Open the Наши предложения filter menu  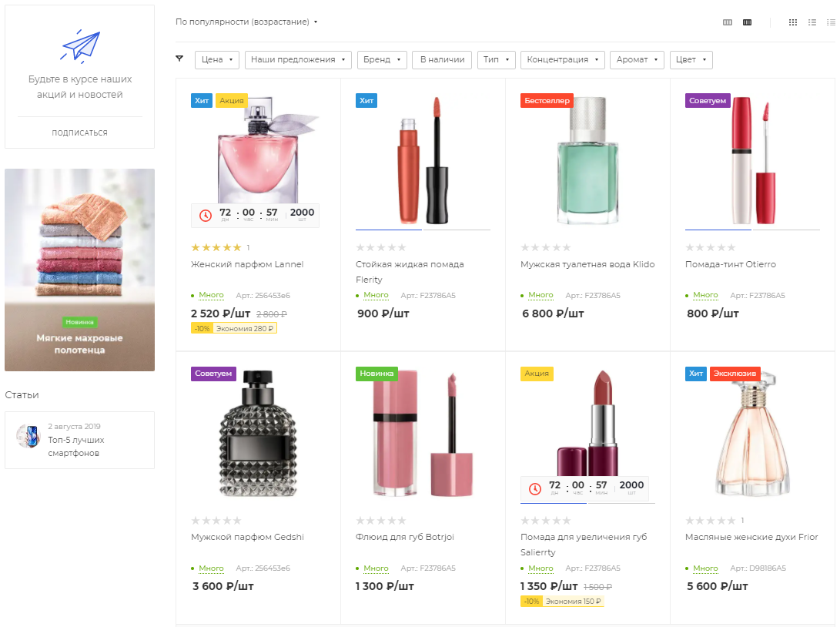click(298, 59)
